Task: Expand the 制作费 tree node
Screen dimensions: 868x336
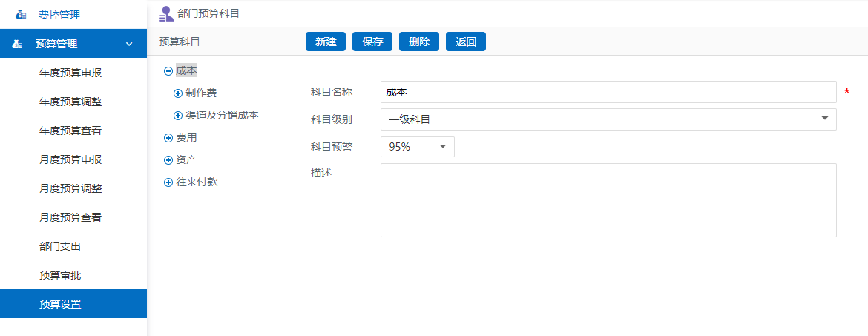Action: click(177, 93)
